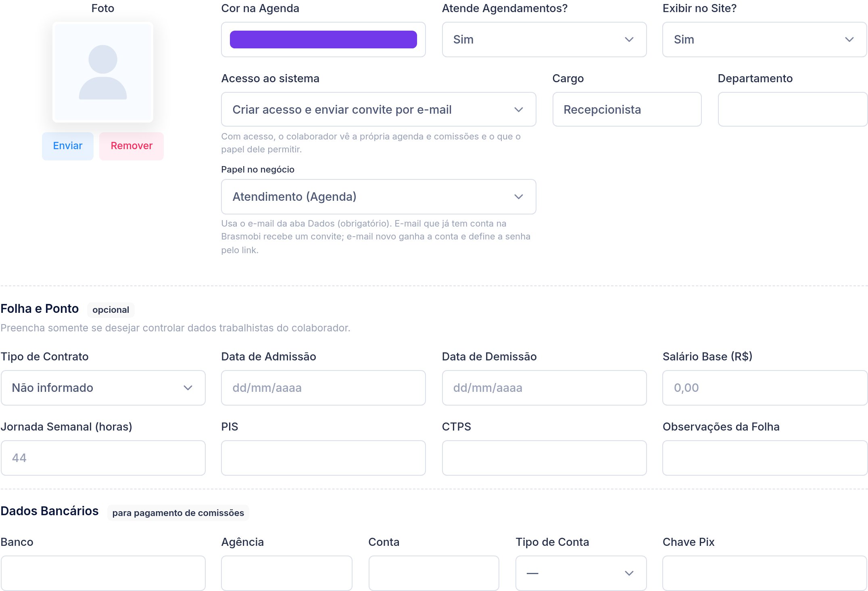
Task: Click the CTPS input field
Action: point(544,458)
